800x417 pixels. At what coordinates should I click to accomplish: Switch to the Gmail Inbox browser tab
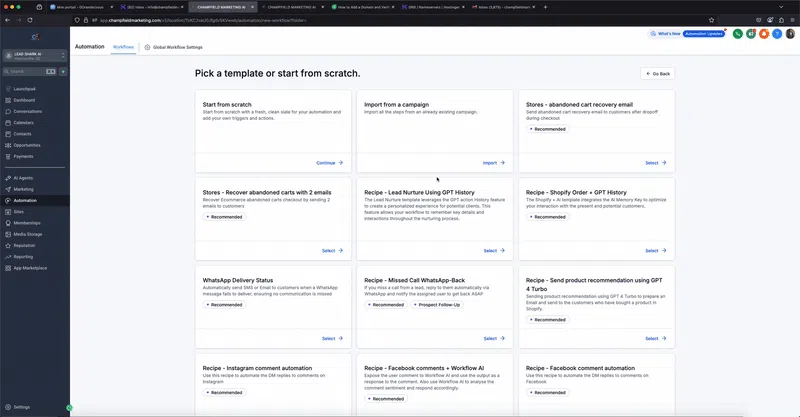coord(503,7)
